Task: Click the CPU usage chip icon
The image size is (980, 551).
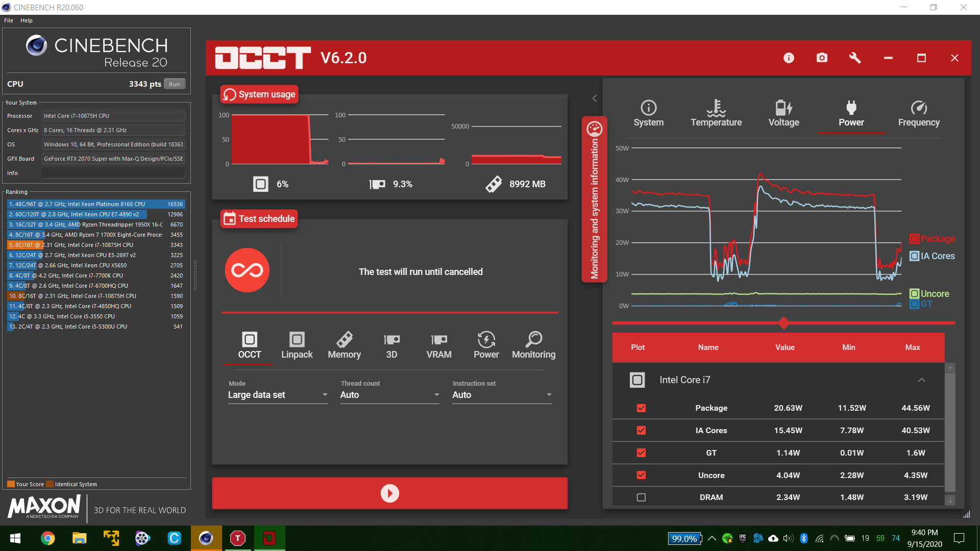Action: (261, 184)
